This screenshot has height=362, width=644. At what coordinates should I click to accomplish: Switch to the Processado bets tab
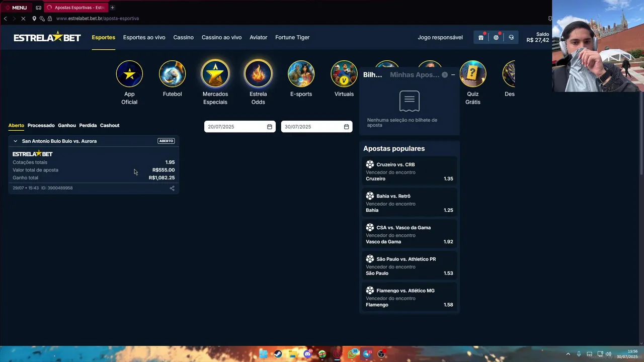coord(41,125)
